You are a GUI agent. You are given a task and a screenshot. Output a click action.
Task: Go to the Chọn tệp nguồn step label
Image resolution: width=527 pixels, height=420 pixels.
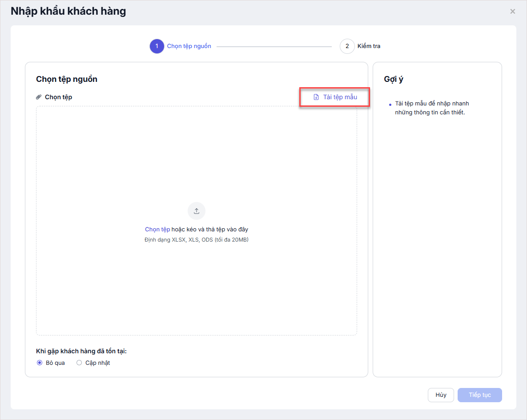(189, 46)
